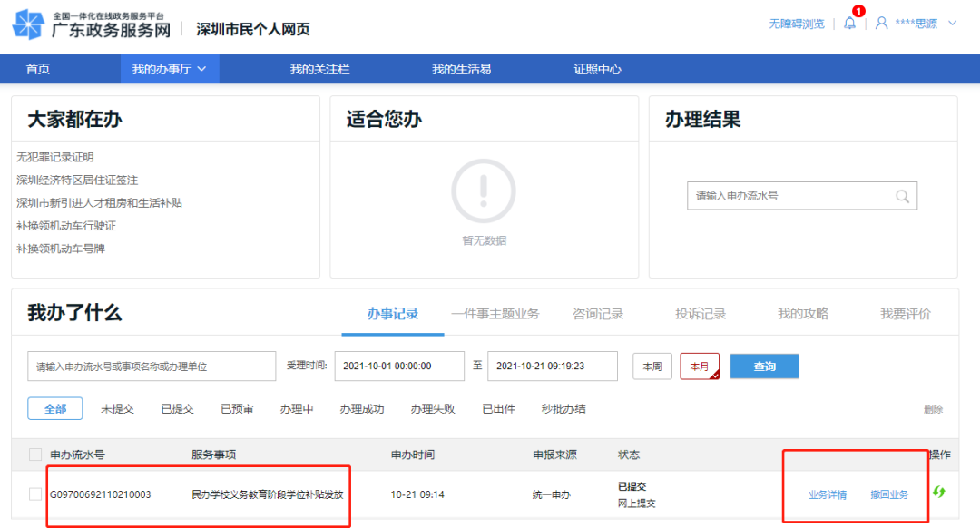Open the 业务详情 link
The height and width of the screenshot is (528, 980).
coord(828,494)
